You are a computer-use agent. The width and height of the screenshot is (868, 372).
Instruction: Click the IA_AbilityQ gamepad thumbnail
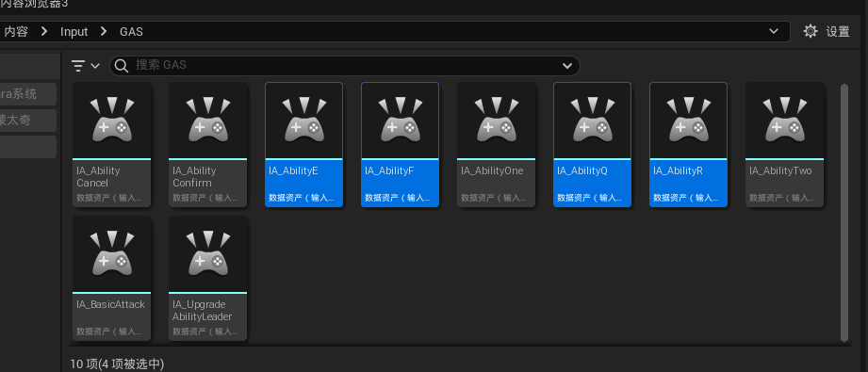pos(592,121)
